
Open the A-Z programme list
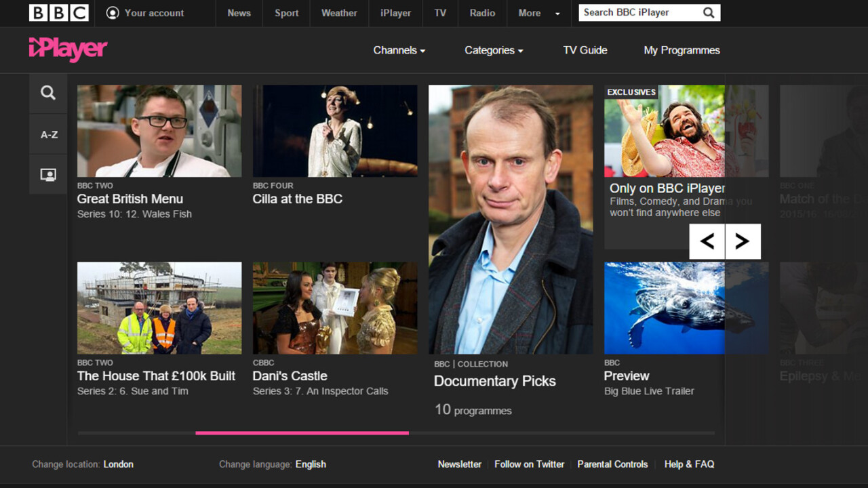[49, 134]
